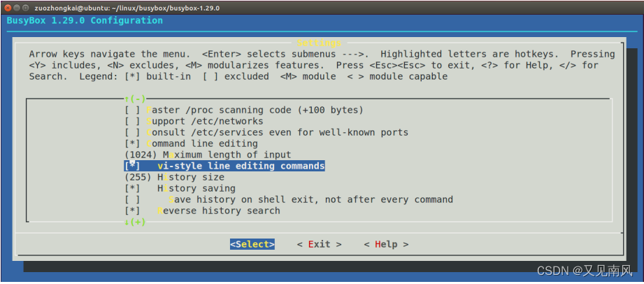Click the scroll-up indicator ↑(-)
Image resolution: width=644 pixels, height=284 pixels.
pos(135,99)
